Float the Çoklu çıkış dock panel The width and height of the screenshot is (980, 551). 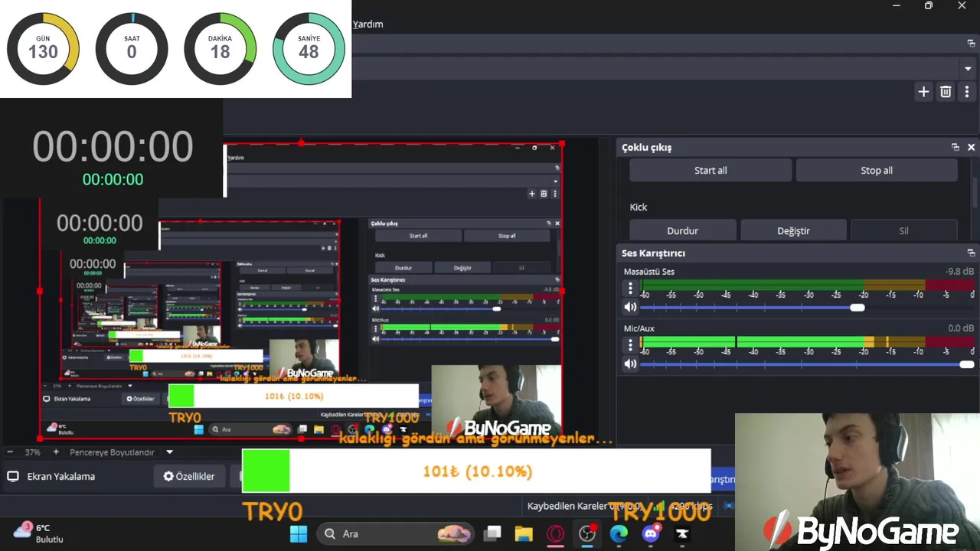955,147
